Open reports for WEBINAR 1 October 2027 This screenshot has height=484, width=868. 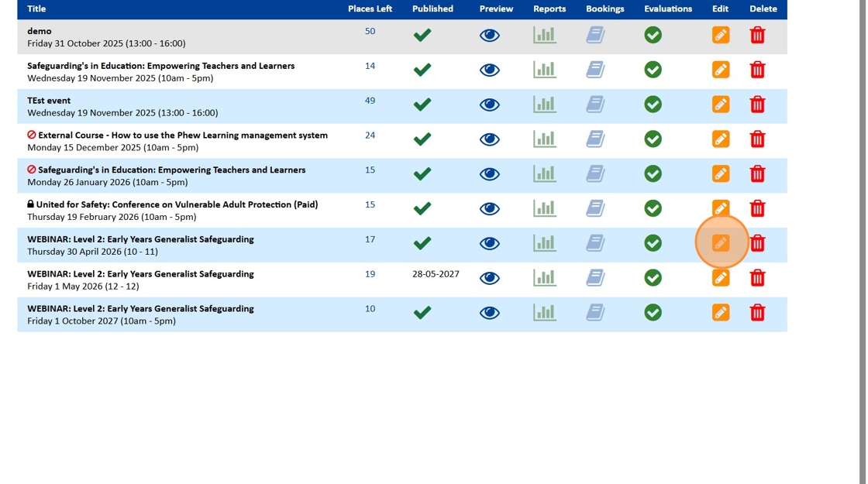(x=545, y=313)
